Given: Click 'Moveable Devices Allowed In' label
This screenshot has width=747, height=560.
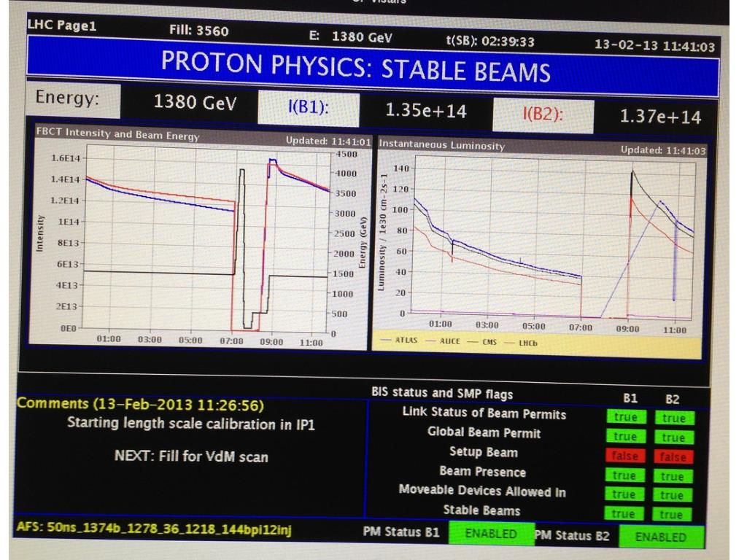Looking at the screenshot, I should pyautogui.click(x=482, y=491).
